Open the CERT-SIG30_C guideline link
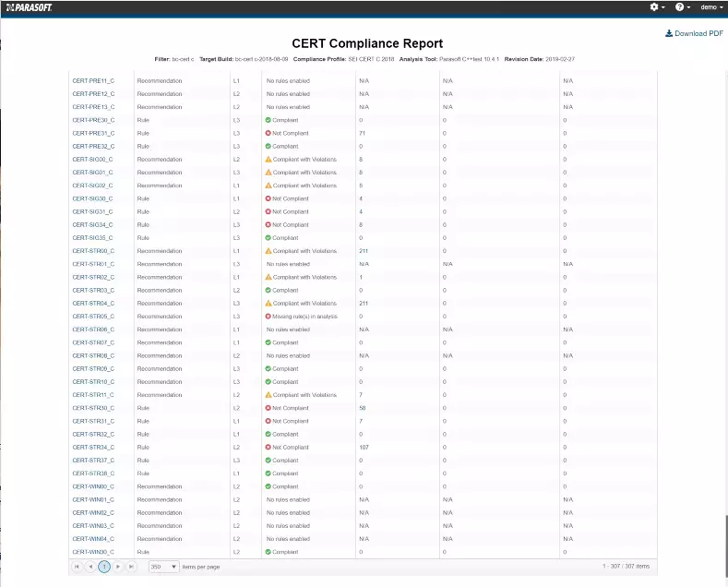 [x=93, y=198]
